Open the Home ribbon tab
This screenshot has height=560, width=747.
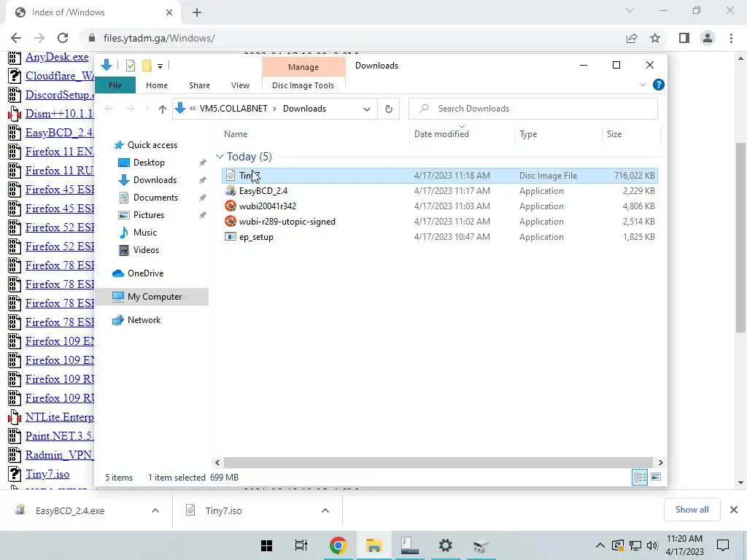tap(157, 85)
